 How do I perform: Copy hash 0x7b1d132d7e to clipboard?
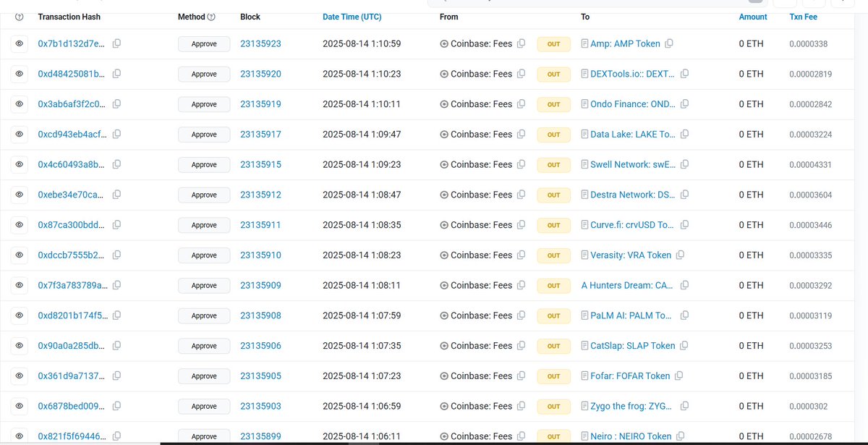tap(116, 43)
